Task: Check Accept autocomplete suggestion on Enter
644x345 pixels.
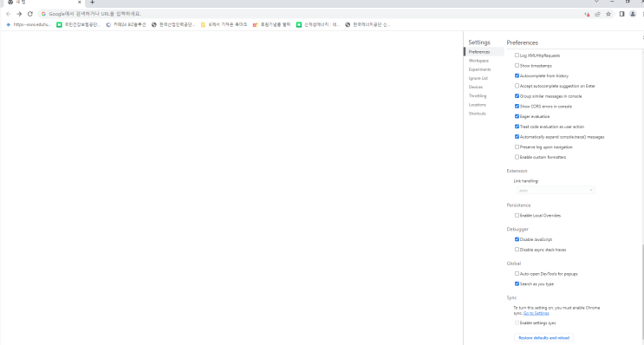Action: [x=517, y=86]
